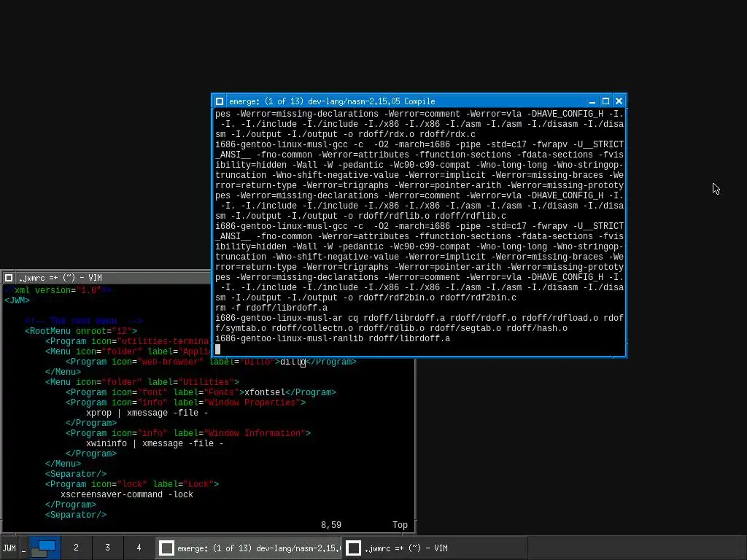Screen dimensions: 747x560
Task: Open the emerge window's menu icon
Action: 219,101
